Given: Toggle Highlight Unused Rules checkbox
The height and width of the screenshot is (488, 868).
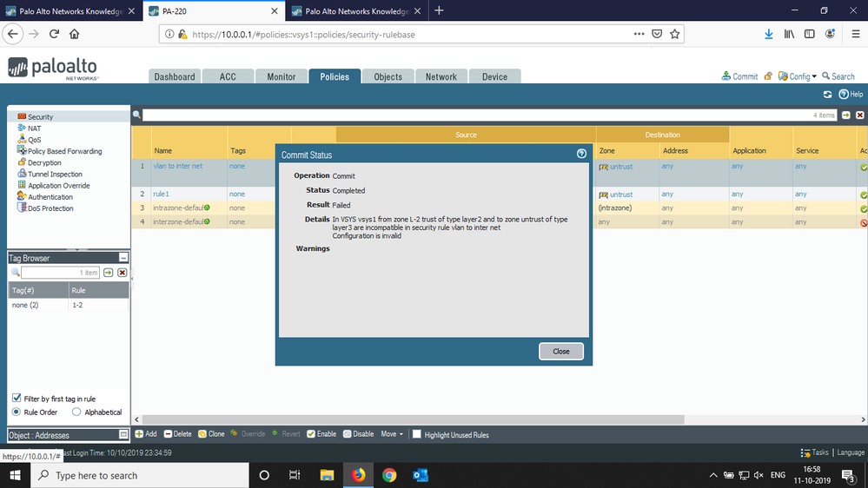Looking at the screenshot, I should point(417,434).
